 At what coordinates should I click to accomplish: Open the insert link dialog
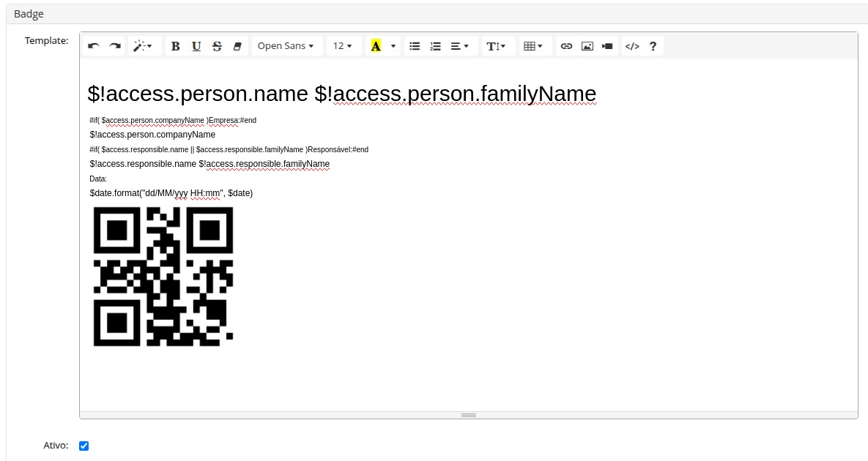point(566,46)
